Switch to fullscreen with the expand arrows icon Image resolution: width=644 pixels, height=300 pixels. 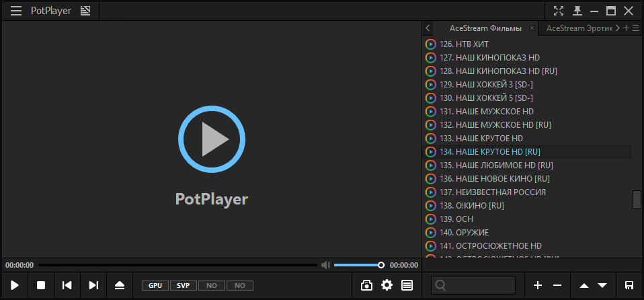point(559,11)
